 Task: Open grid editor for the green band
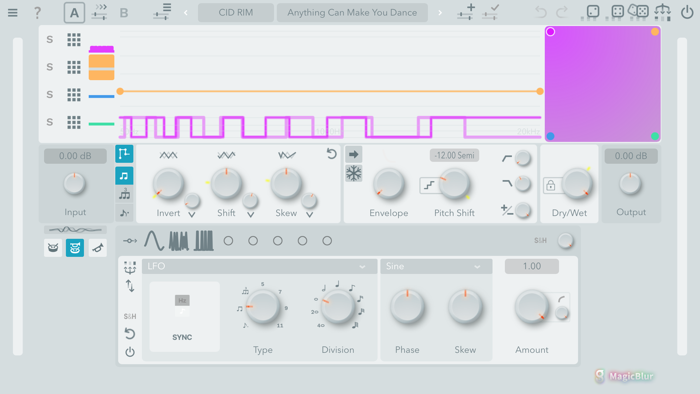[x=74, y=122]
